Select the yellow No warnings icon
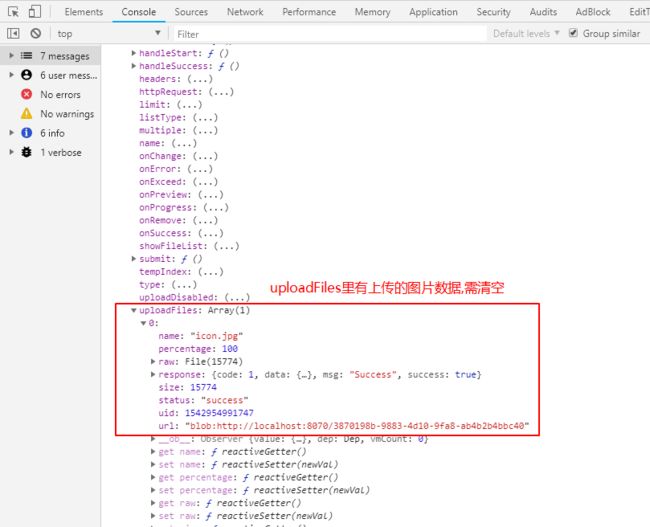 click(x=27, y=114)
